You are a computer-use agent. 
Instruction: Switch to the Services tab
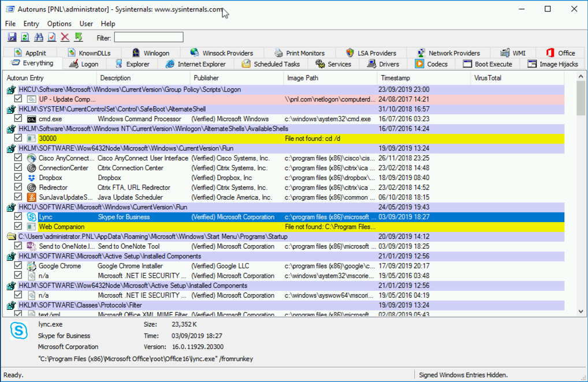click(x=334, y=64)
